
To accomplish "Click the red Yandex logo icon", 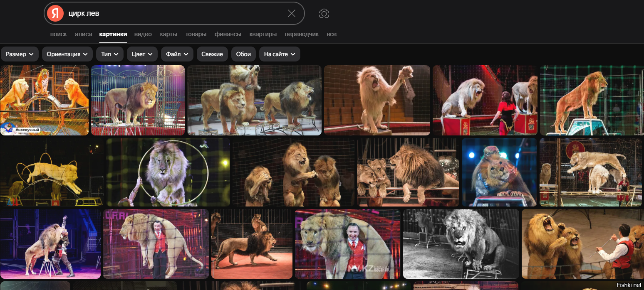I will pos(55,13).
